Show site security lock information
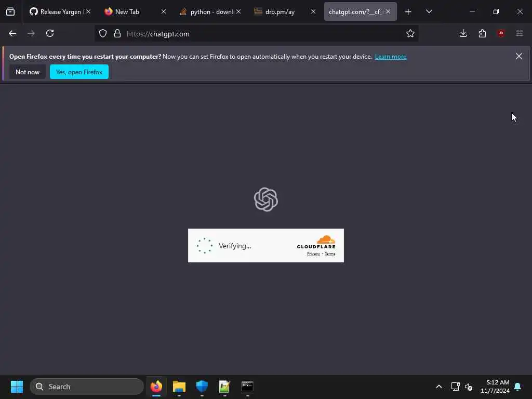Screen dimensions: 532x399 point(117,34)
